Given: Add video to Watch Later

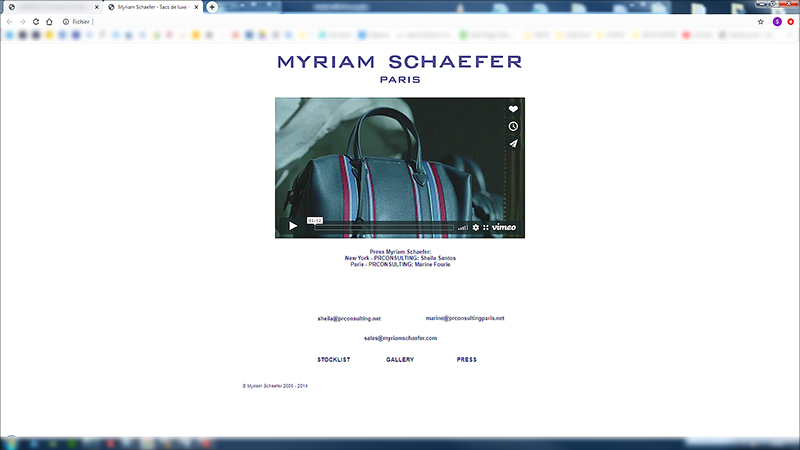Looking at the screenshot, I should [x=513, y=126].
